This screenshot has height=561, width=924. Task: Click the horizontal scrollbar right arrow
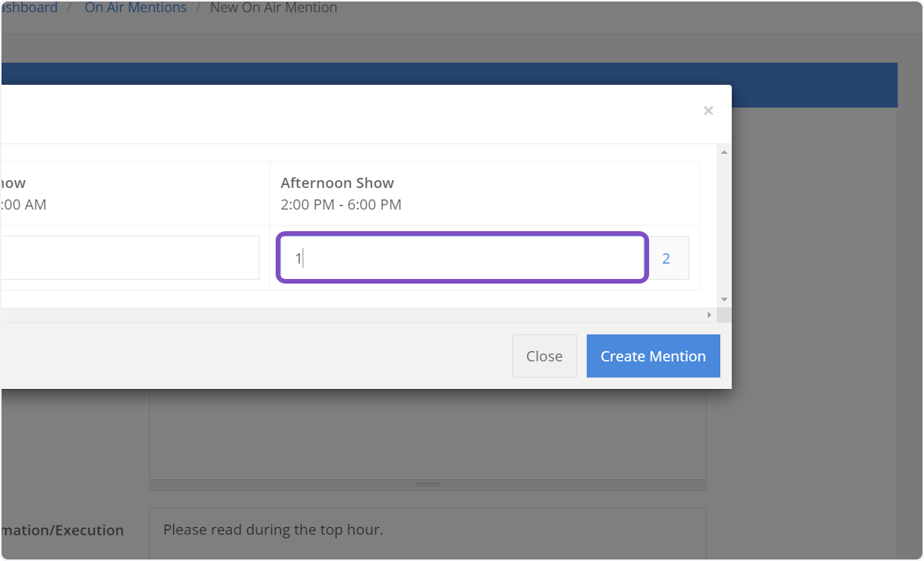[709, 315]
